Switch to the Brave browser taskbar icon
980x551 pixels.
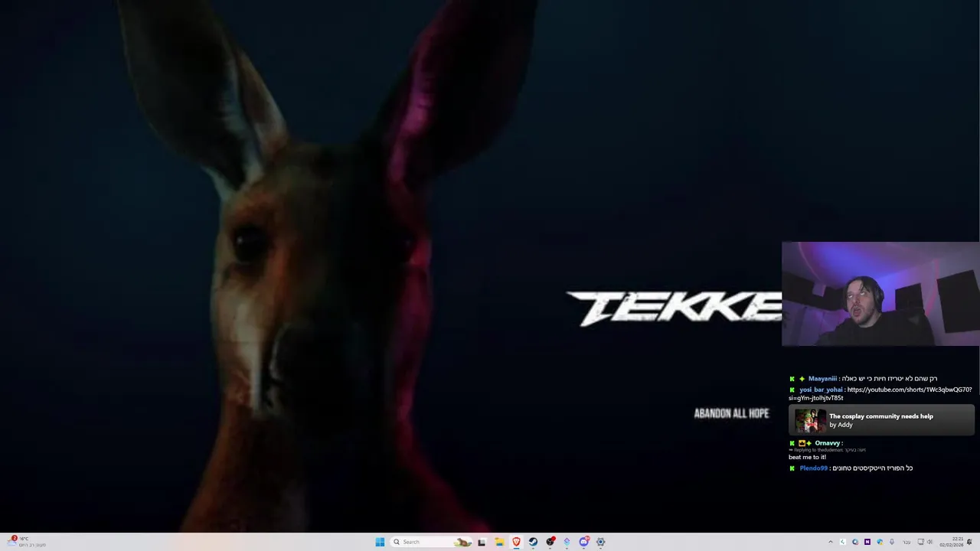pyautogui.click(x=516, y=542)
